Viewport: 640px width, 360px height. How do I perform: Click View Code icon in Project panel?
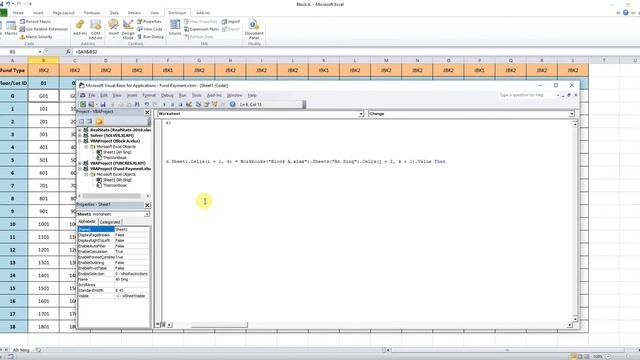pyautogui.click(x=82, y=121)
